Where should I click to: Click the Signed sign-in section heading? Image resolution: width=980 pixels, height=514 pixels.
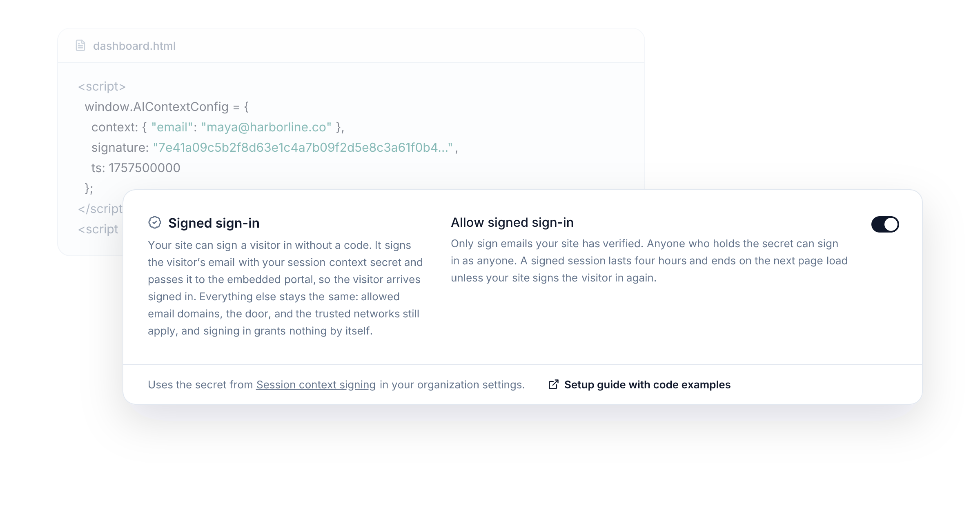click(x=214, y=223)
